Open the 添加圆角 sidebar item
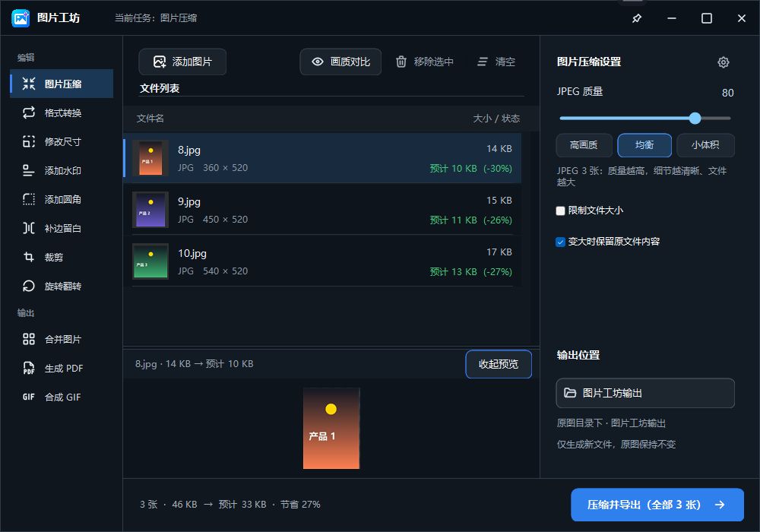This screenshot has width=760, height=532. [62, 199]
